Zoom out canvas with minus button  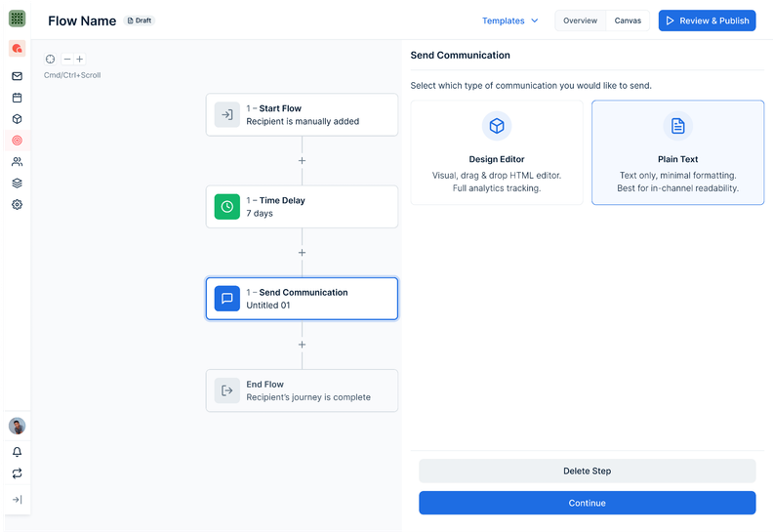tap(67, 60)
